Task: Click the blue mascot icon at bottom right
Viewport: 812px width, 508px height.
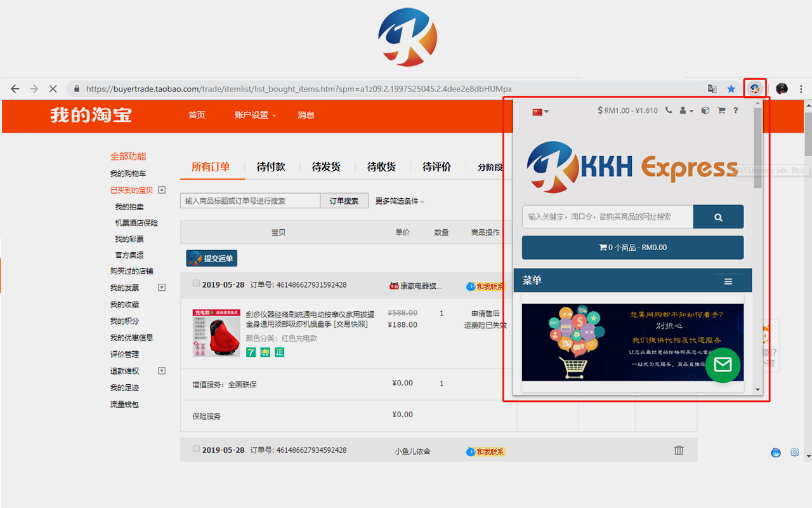Action: (x=776, y=453)
